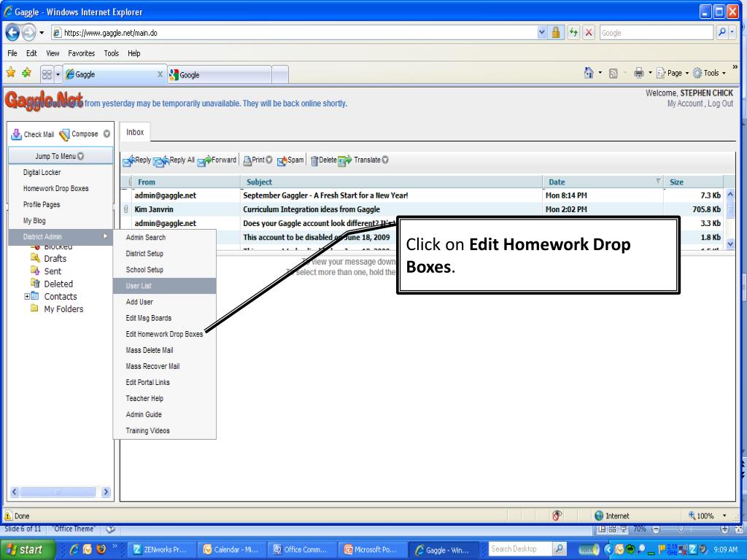The width and height of the screenshot is (747, 560).
Task: Choose Mass Delete Mail
Action: pyautogui.click(x=164, y=351)
